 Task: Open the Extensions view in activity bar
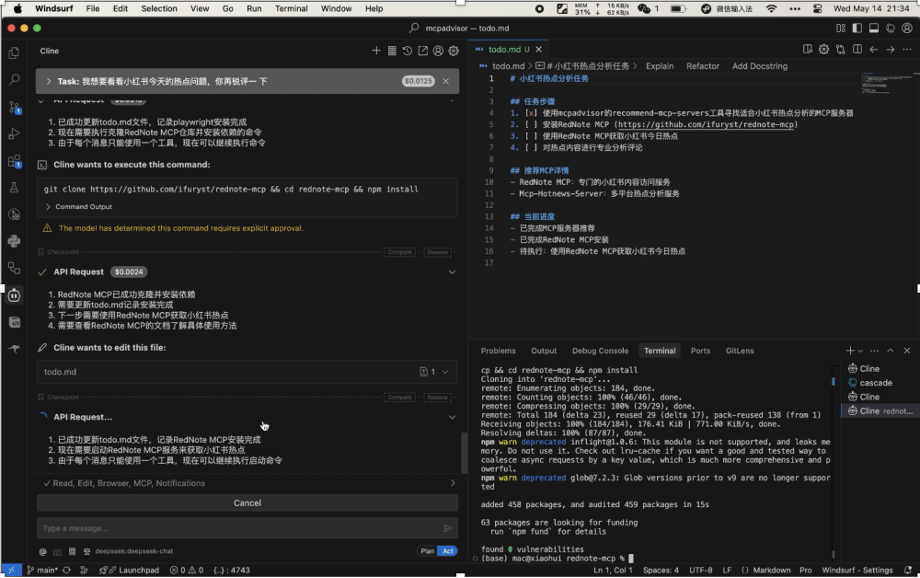(x=14, y=161)
